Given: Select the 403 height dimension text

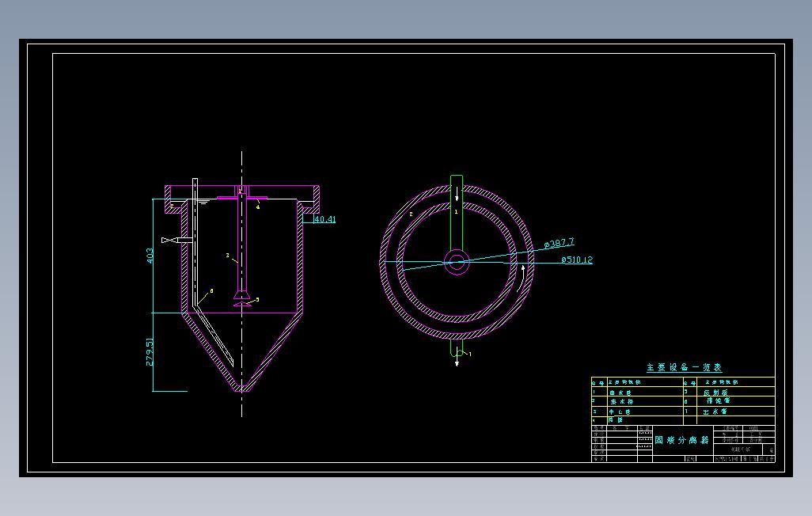Looking at the screenshot, I should (150, 256).
